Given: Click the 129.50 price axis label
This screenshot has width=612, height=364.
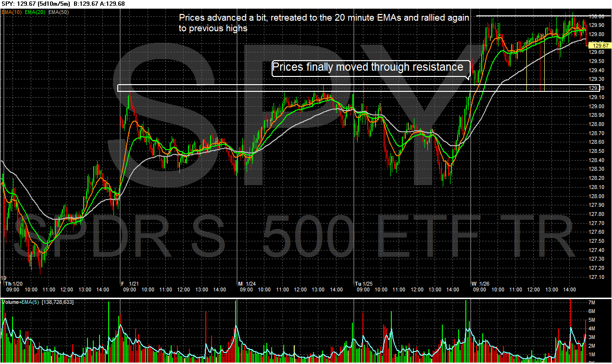Looking at the screenshot, I should click(597, 61).
